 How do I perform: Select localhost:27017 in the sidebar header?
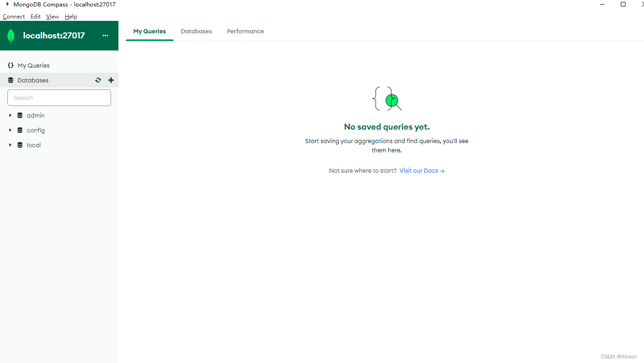[x=54, y=35]
